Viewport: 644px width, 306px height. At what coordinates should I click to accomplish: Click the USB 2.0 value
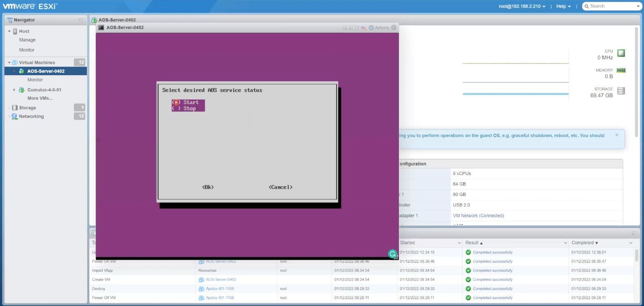(x=461, y=205)
